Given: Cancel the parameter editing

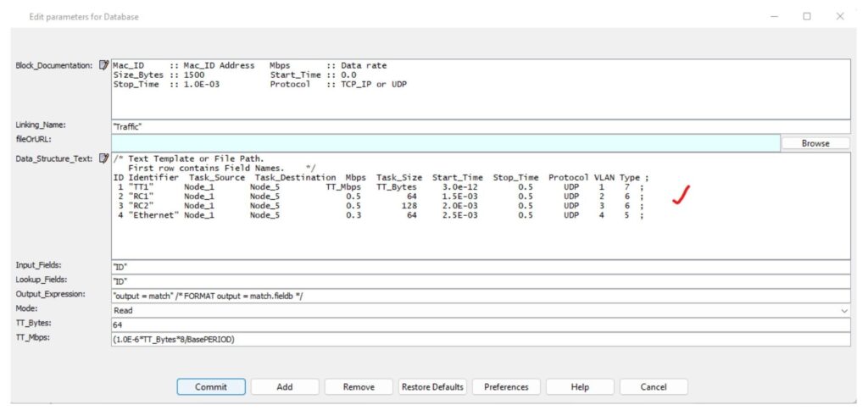Looking at the screenshot, I should point(654,386).
